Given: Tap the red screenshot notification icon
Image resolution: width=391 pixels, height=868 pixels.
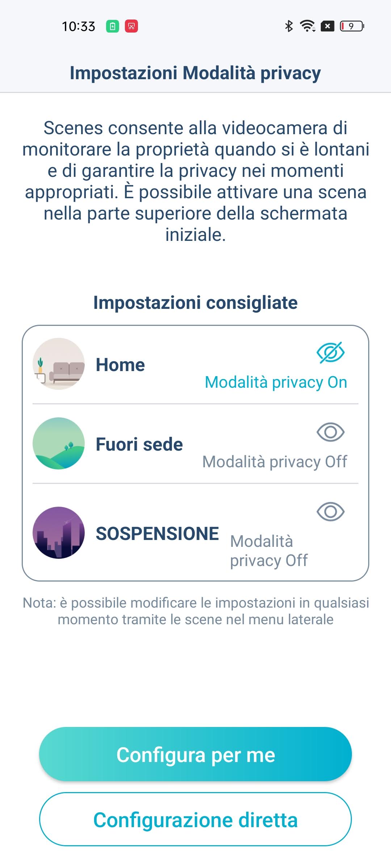Looking at the screenshot, I should [x=131, y=26].
